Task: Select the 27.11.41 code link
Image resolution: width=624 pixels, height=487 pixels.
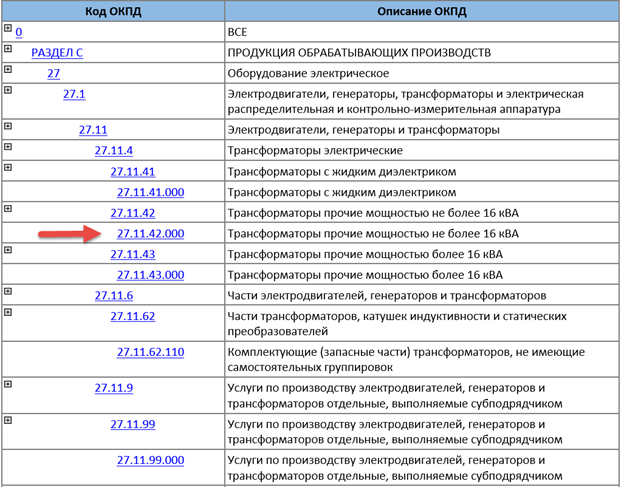Action: tap(133, 171)
